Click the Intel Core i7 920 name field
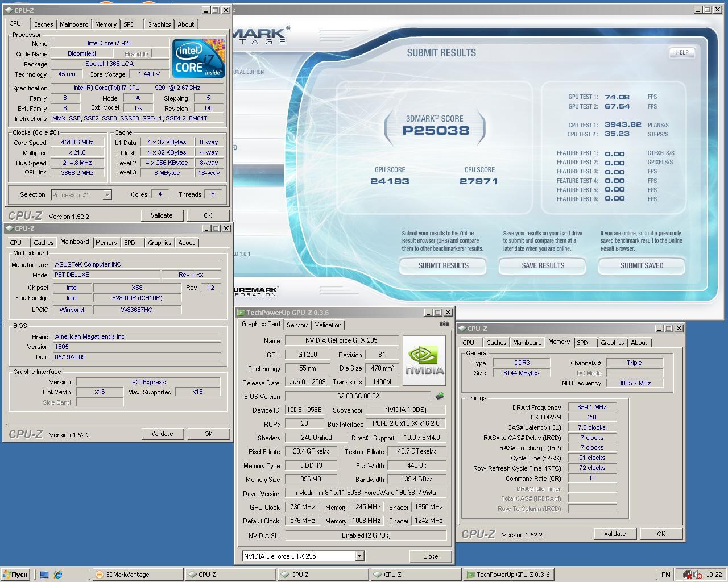This screenshot has width=728, height=582. [110, 43]
